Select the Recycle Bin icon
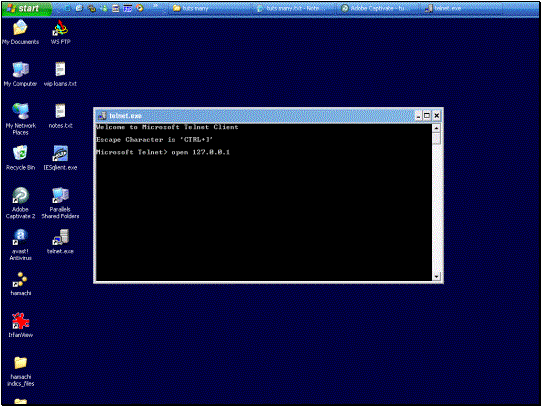The image size is (541, 406). (x=20, y=158)
